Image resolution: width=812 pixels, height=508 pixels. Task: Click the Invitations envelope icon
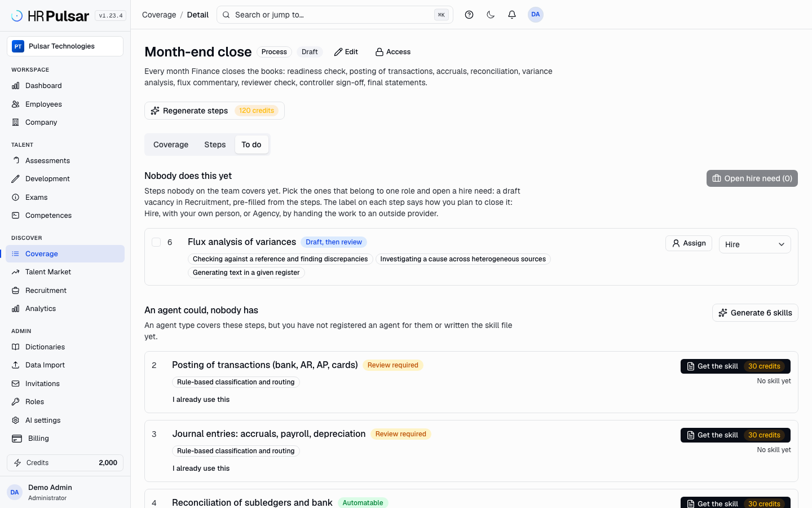(16, 384)
